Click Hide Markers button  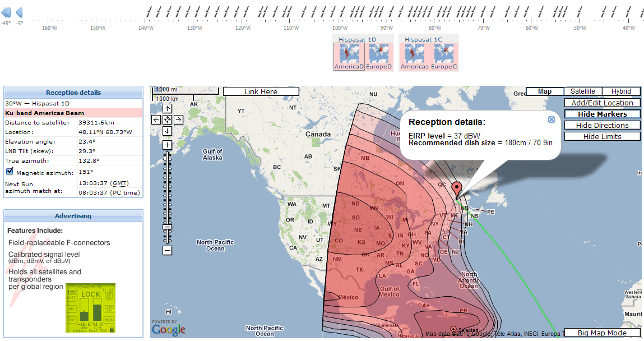coord(602,114)
